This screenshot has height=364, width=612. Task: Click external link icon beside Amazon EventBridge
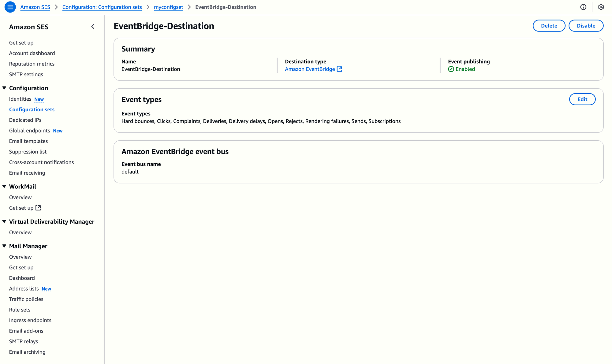point(339,69)
